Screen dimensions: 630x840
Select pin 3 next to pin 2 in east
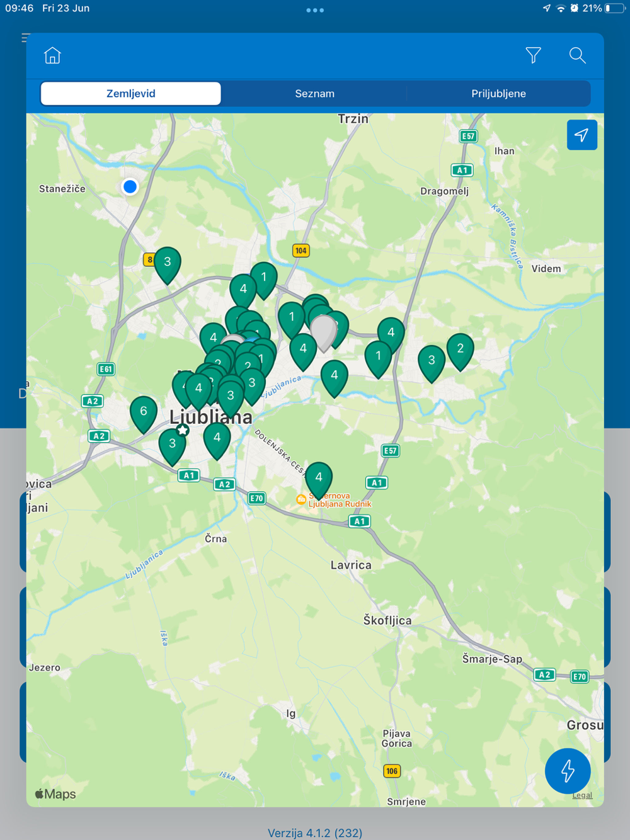(x=432, y=363)
